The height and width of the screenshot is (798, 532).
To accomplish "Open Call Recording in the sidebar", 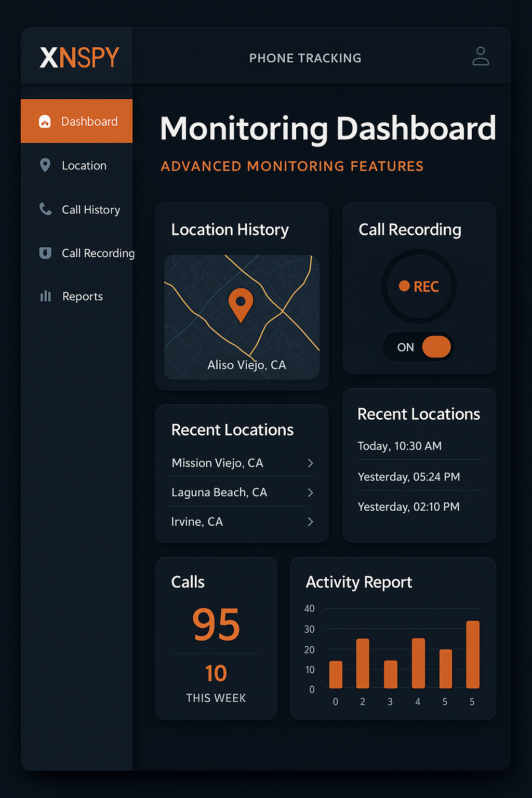I will coord(76,253).
